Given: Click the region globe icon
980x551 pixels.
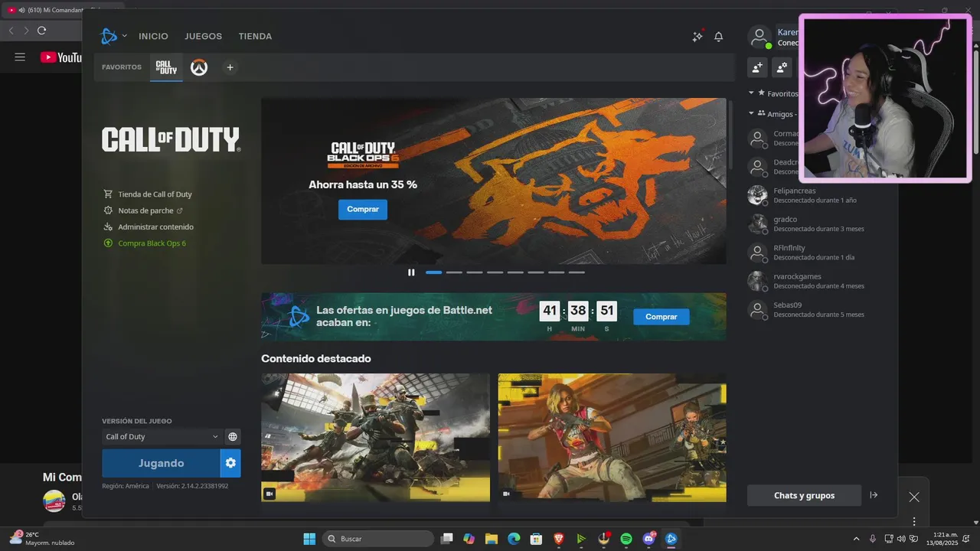Looking at the screenshot, I should (233, 437).
